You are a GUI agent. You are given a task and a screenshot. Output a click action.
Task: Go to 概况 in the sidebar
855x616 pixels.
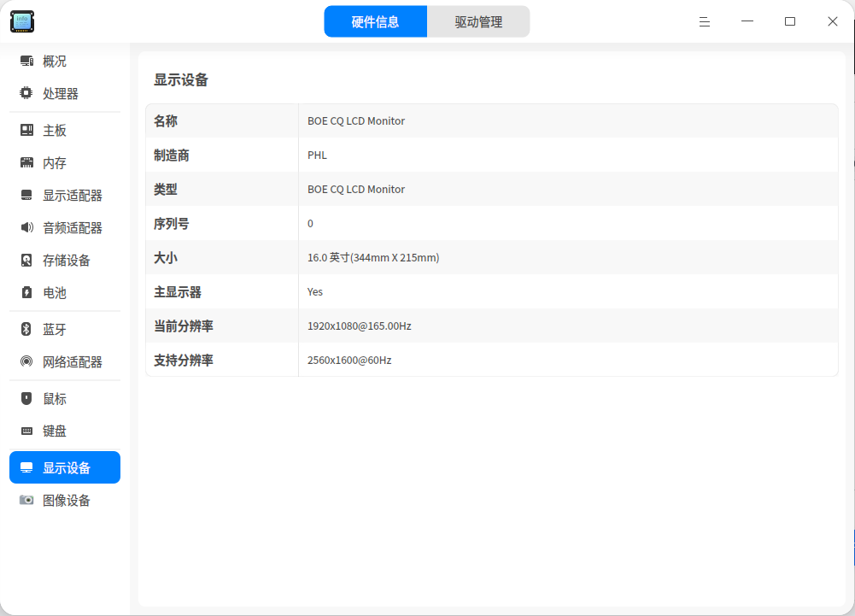[x=65, y=62]
